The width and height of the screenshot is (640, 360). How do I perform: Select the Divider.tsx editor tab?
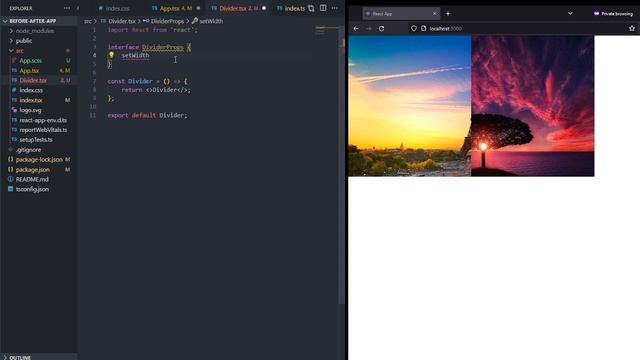coord(239,8)
